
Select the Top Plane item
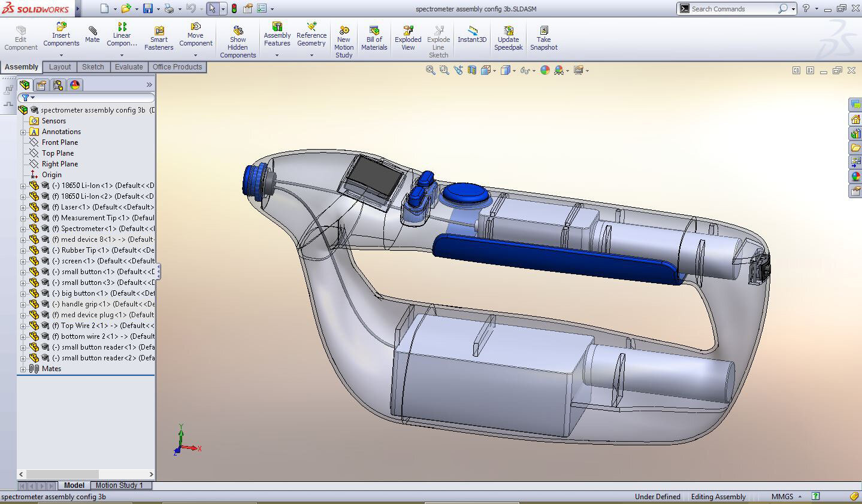point(58,153)
